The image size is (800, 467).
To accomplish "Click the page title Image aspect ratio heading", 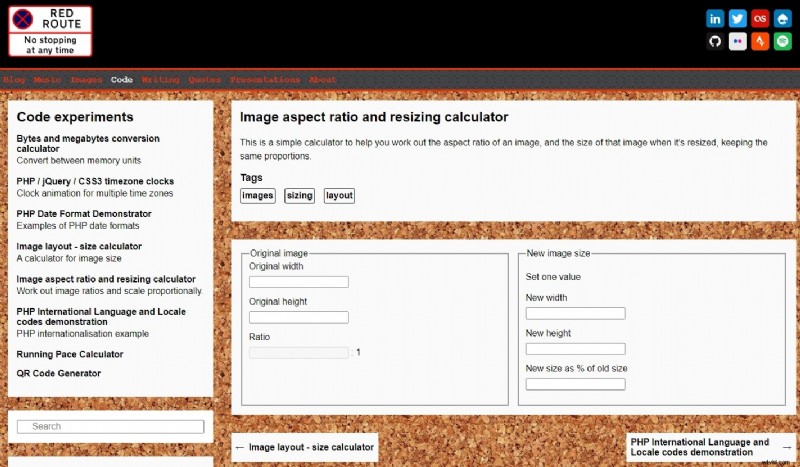I will point(374,117).
